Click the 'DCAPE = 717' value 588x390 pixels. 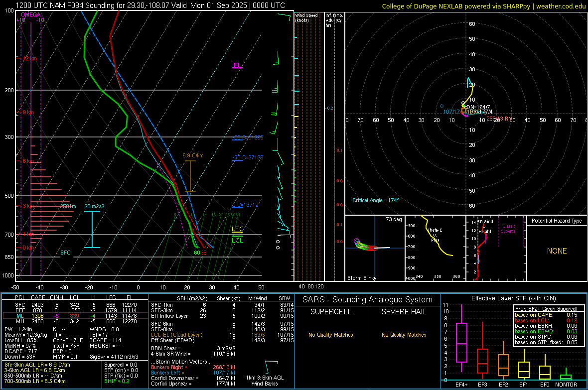pyautogui.click(x=20, y=351)
